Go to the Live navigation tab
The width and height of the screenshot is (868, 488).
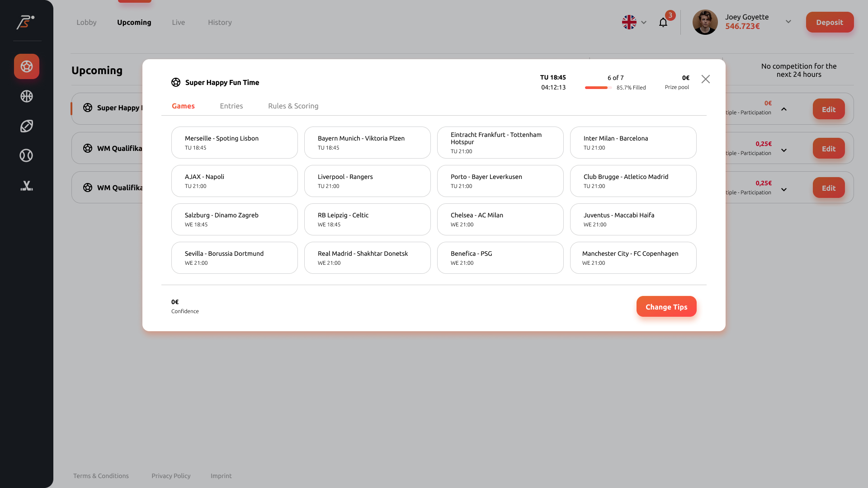tap(178, 22)
